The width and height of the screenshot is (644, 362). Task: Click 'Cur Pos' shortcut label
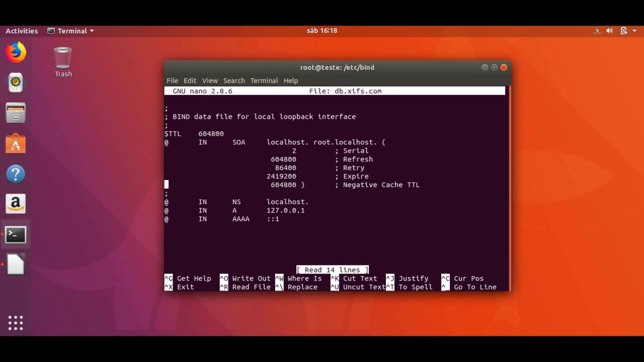pyautogui.click(x=468, y=279)
